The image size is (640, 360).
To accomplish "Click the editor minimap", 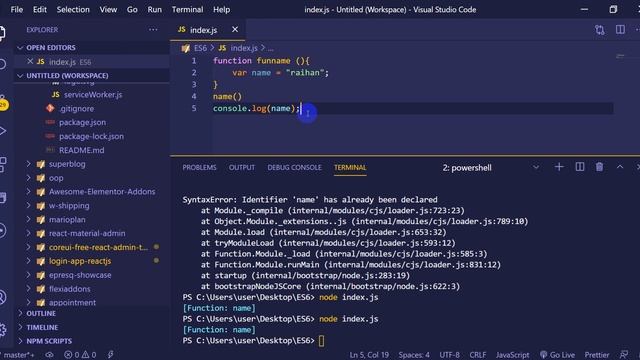I will click(x=620, y=56).
